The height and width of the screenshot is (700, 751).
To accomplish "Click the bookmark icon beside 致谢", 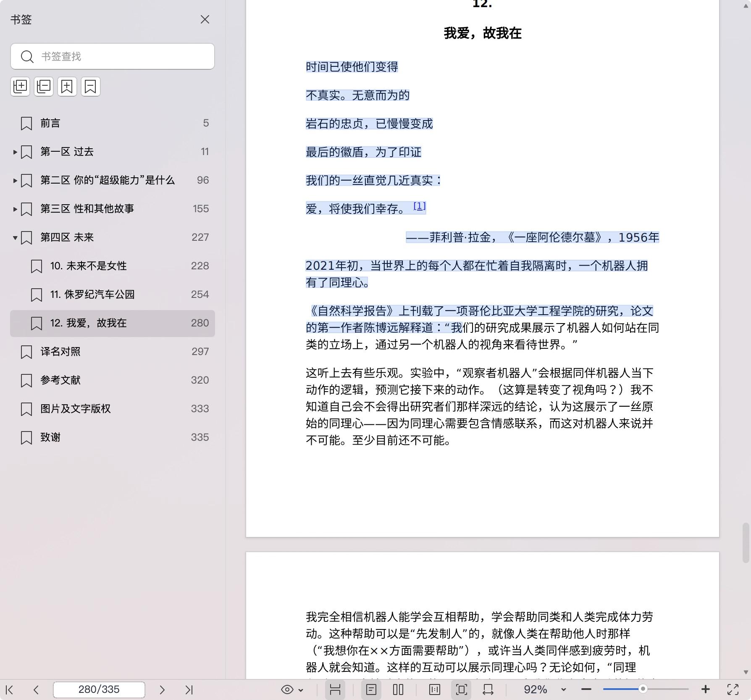I will 26,438.
